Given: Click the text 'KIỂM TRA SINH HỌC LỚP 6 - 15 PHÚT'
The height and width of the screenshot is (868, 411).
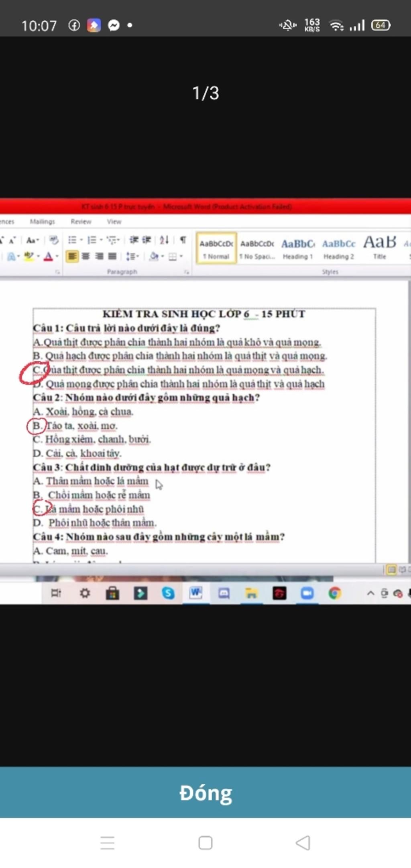Looking at the screenshot, I should [x=204, y=314].
